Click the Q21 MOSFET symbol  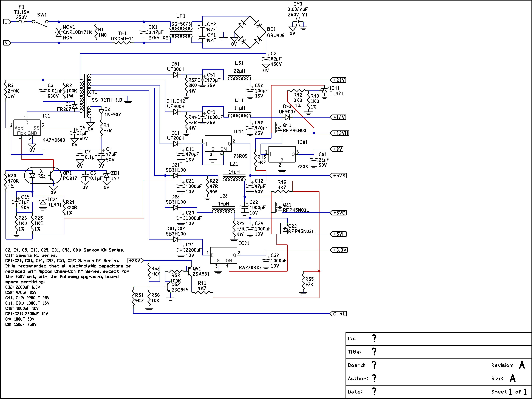click(278, 207)
